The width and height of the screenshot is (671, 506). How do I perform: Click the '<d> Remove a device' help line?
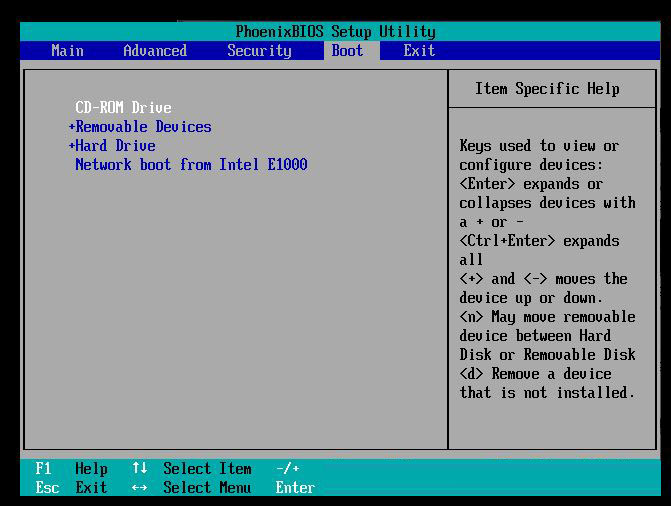[x=535, y=374]
